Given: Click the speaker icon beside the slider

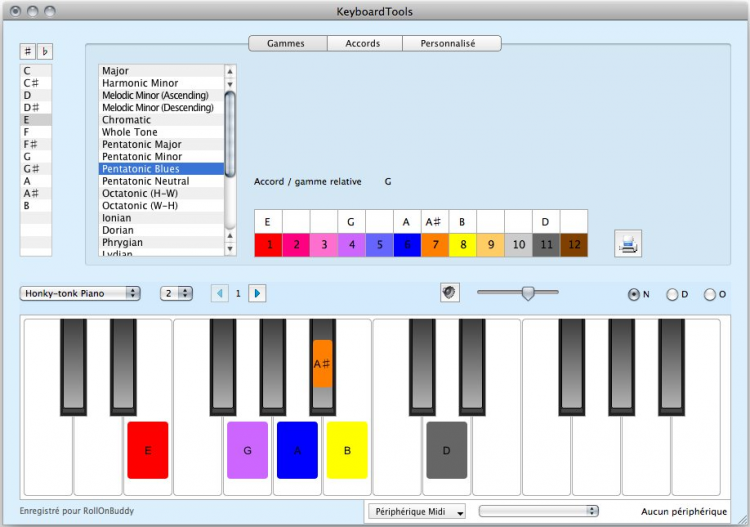Looking at the screenshot, I should [x=450, y=292].
